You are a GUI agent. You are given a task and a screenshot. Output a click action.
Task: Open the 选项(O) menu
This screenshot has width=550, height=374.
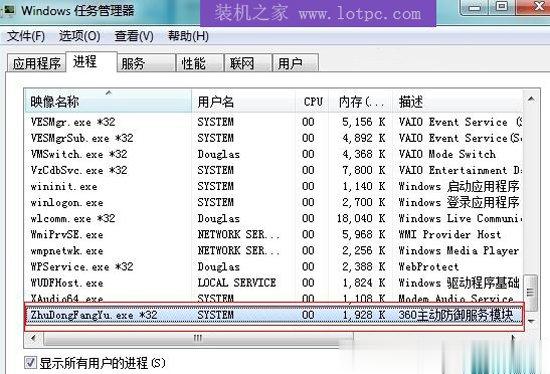tap(80, 36)
